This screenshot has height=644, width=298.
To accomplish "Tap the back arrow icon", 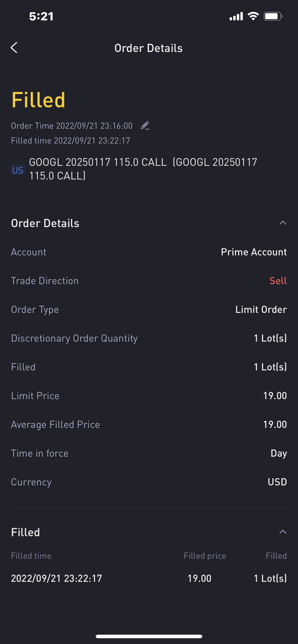I will pos(14,47).
